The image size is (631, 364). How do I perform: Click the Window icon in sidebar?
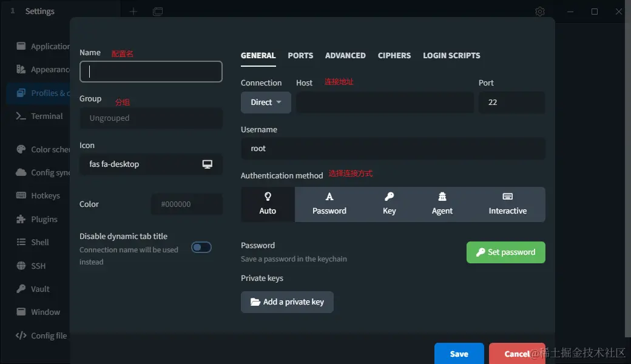tap(21, 312)
